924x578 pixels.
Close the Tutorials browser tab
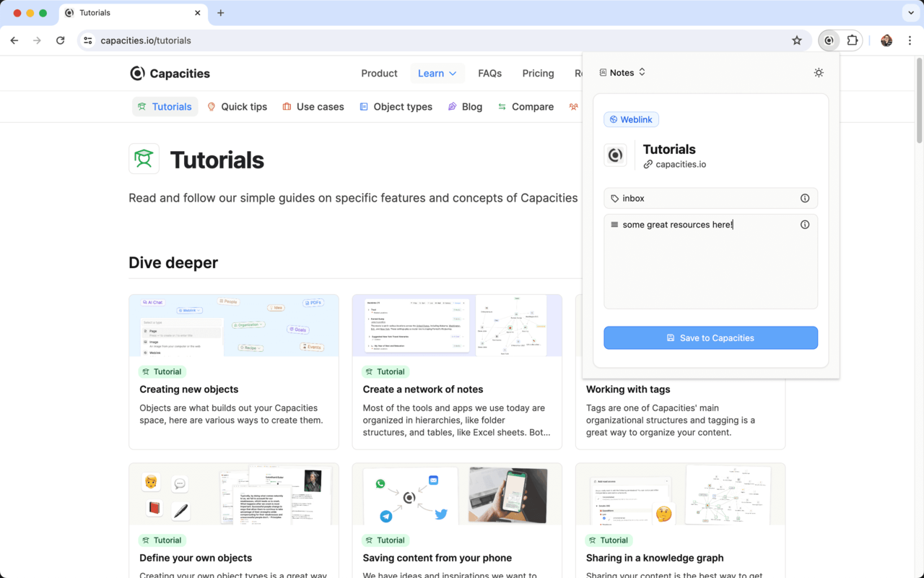[199, 13]
